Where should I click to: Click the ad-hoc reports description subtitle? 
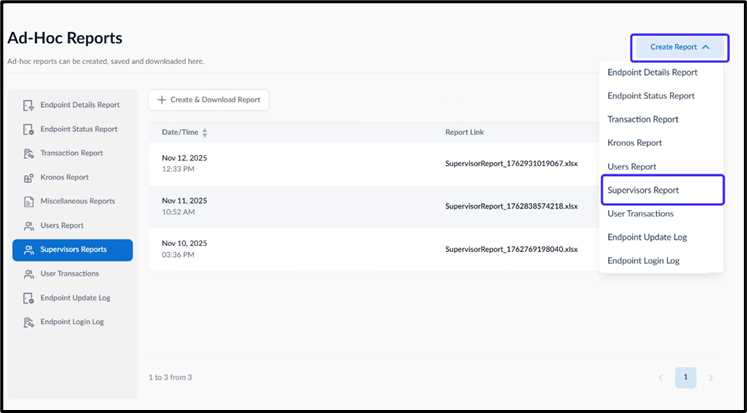(x=106, y=61)
